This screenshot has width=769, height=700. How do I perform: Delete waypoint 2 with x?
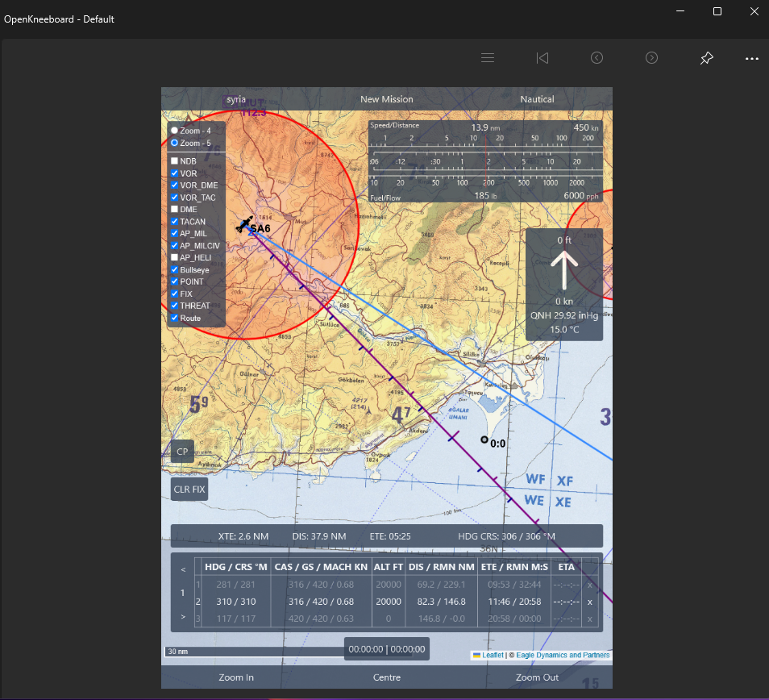click(x=589, y=602)
